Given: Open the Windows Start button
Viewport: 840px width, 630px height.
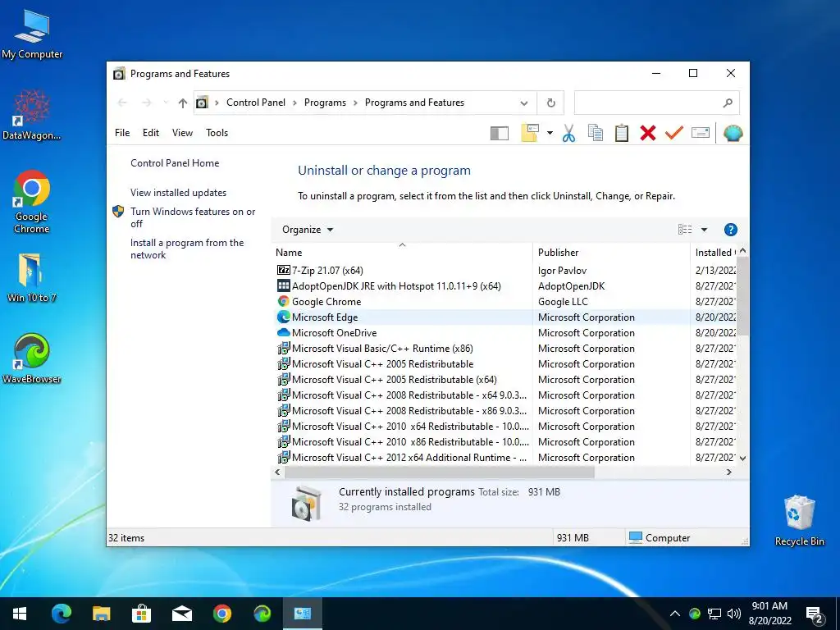Looking at the screenshot, I should click(x=20, y=614).
